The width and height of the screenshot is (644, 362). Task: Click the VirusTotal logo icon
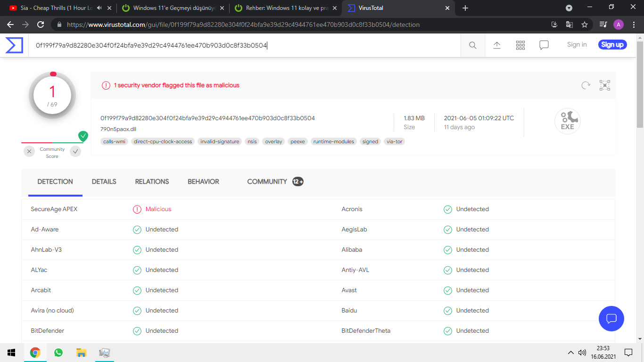pos(14,45)
